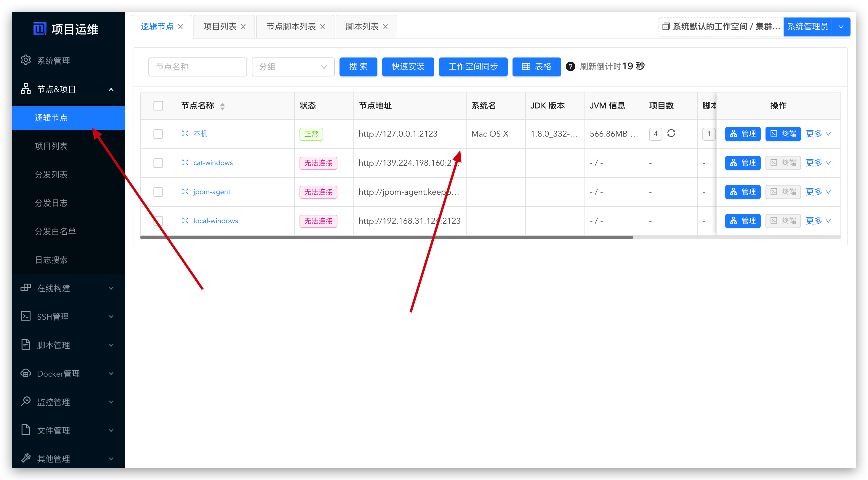Focus the 节点名称 search input
The width and height of the screenshot is (868, 480).
[x=198, y=67]
